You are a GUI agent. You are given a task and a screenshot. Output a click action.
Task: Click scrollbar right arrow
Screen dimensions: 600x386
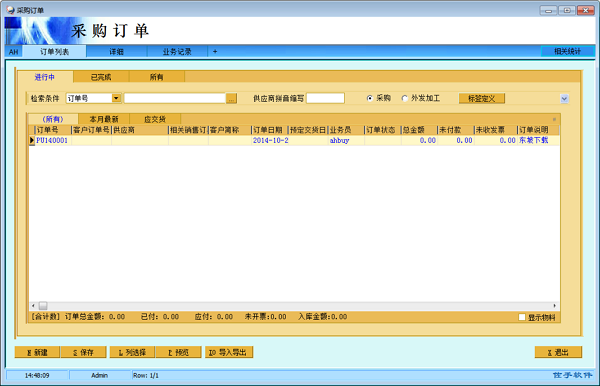pyautogui.click(x=554, y=306)
